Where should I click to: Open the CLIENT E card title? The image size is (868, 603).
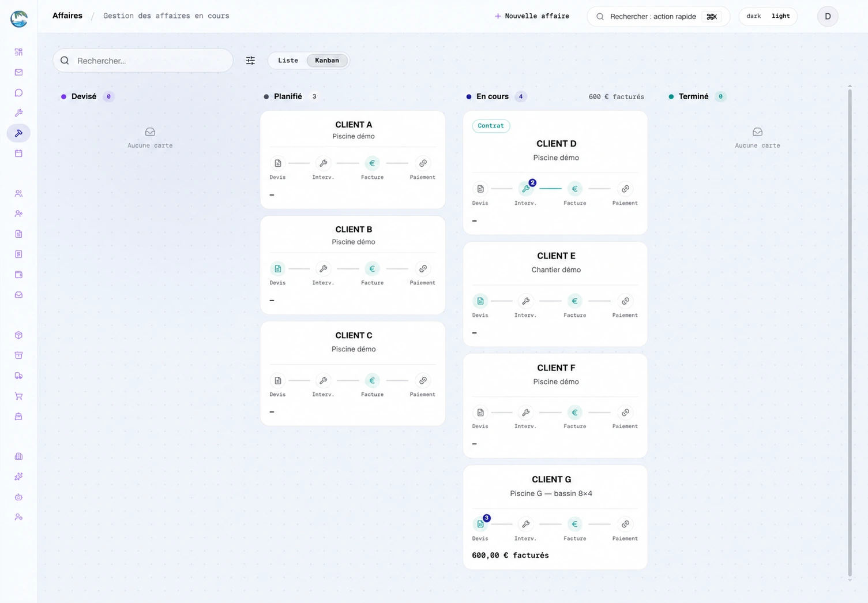point(556,256)
